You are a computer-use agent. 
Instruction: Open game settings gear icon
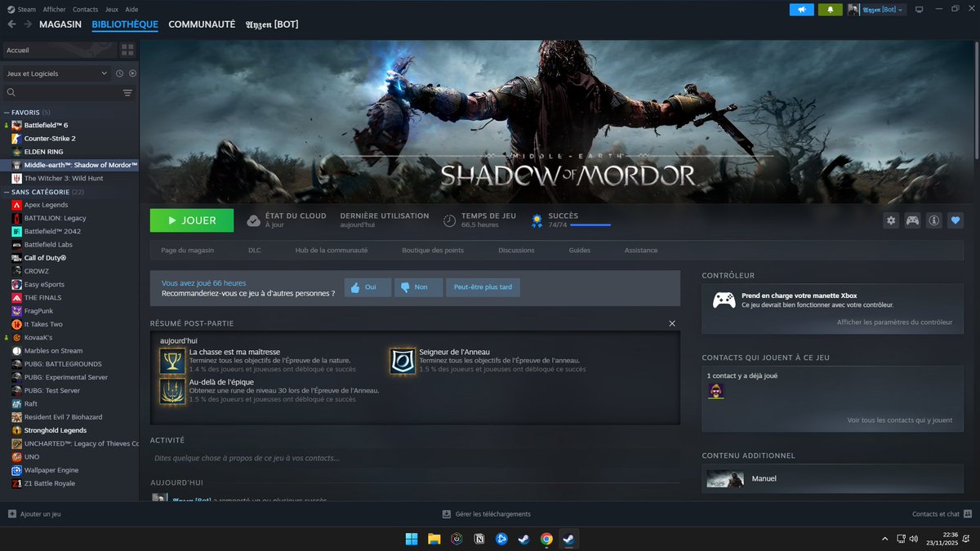coord(891,220)
